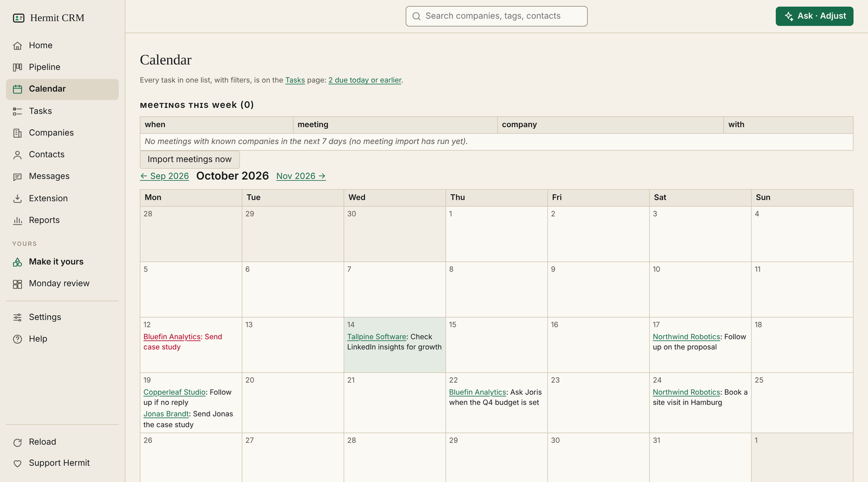
Task: Click the Reload circular arrow icon
Action: pos(17,442)
